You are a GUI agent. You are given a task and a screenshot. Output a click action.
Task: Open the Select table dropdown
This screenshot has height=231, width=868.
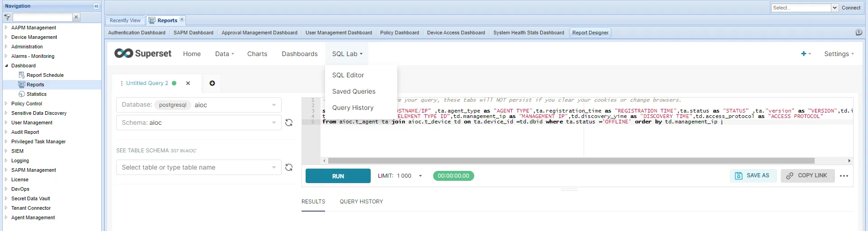(x=199, y=167)
